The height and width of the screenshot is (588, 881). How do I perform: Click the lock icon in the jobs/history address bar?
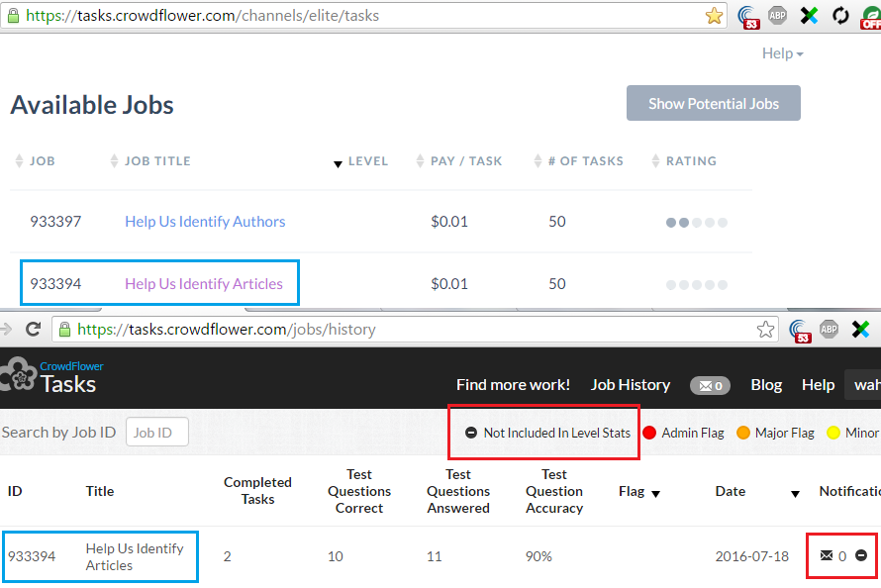click(x=64, y=330)
